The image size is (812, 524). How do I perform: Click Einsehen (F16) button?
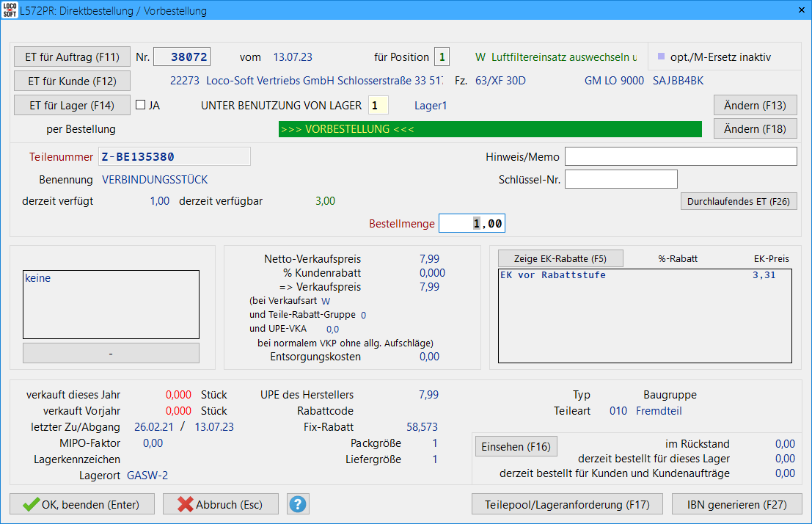(516, 446)
